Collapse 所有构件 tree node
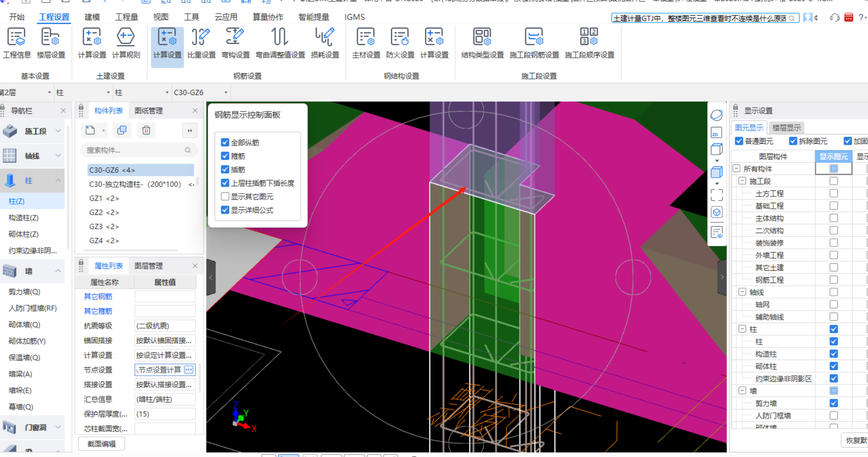The height and width of the screenshot is (457, 868). [737, 168]
